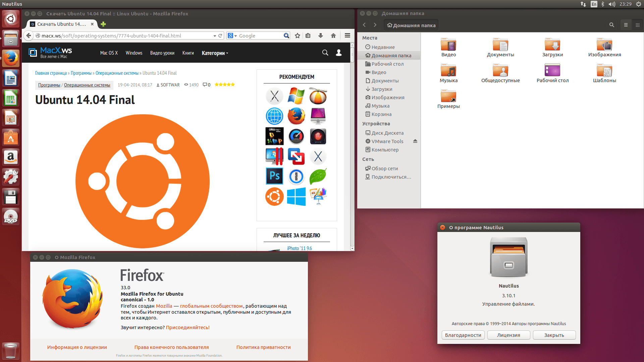Open the Примеры folder
The height and width of the screenshot is (362, 644).
coord(448,99)
